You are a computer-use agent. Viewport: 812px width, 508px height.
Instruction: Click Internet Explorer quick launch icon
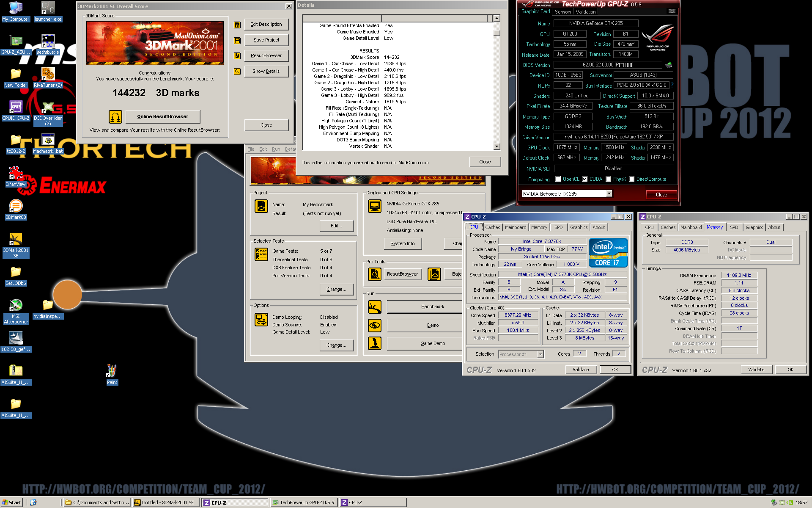coord(33,502)
